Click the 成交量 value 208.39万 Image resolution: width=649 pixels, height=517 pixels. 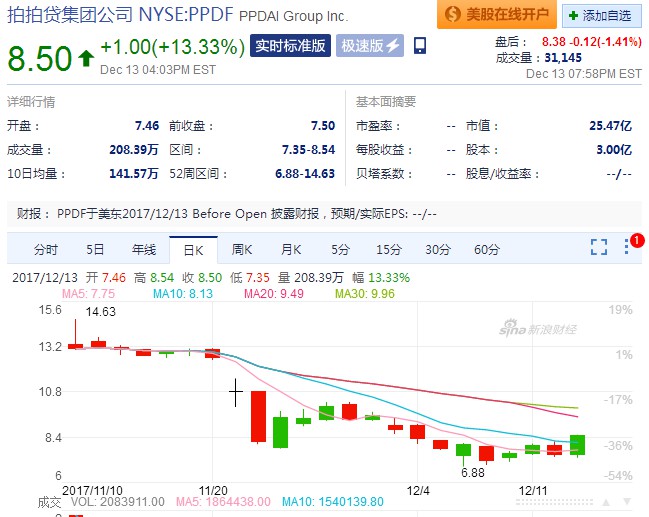(134, 149)
